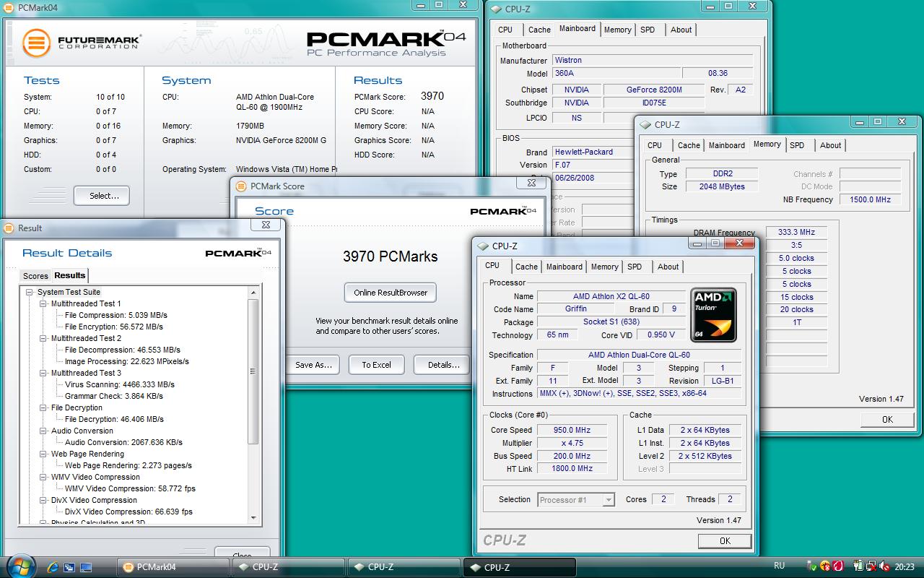Click the PCMark Score dialog title icon
Image resolution: width=924 pixels, height=578 pixels.
point(242,186)
